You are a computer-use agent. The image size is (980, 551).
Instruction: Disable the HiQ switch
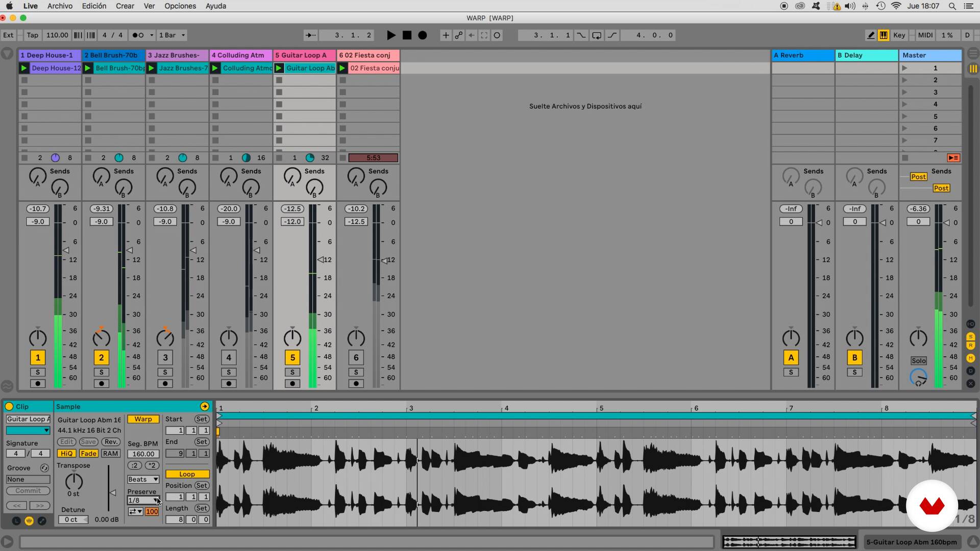[66, 453]
